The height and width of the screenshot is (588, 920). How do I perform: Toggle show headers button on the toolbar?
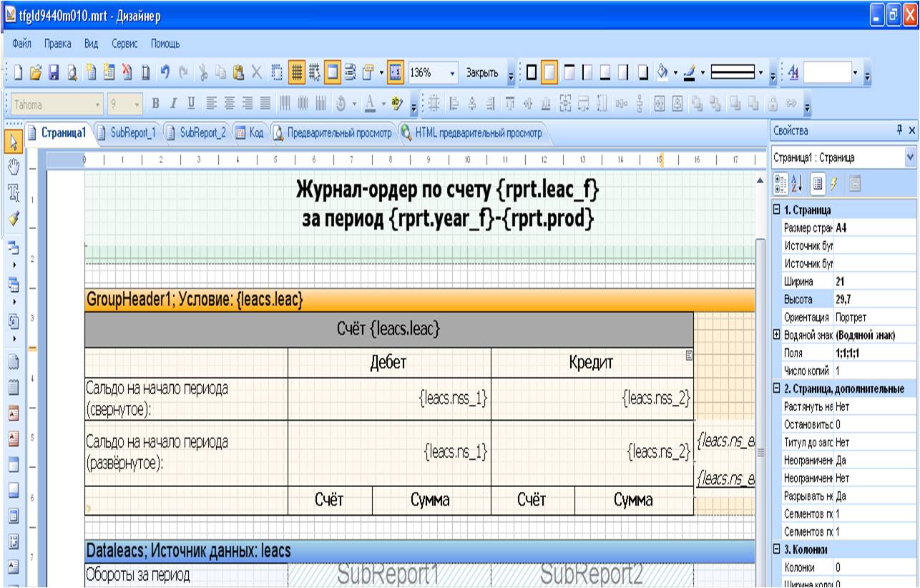[x=332, y=74]
